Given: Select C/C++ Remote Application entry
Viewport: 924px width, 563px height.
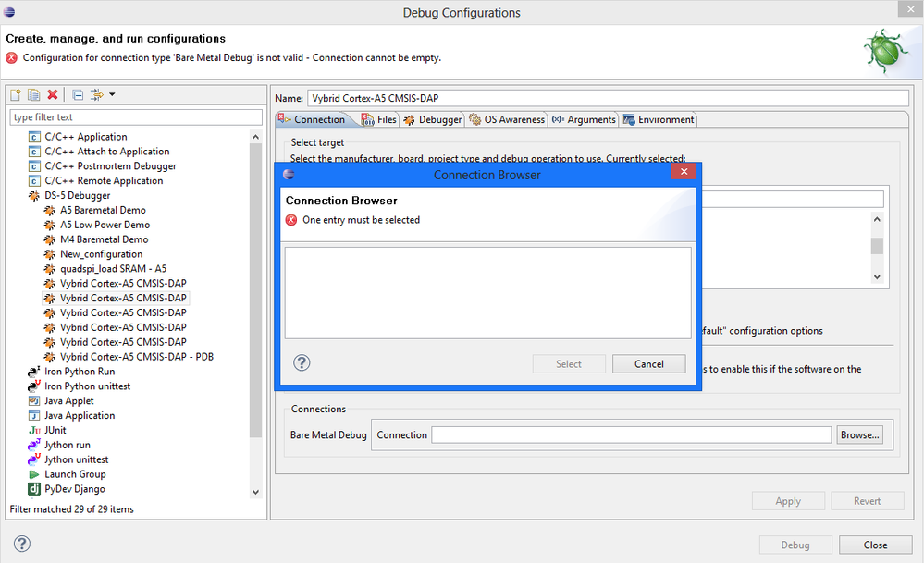Looking at the screenshot, I should (x=104, y=181).
